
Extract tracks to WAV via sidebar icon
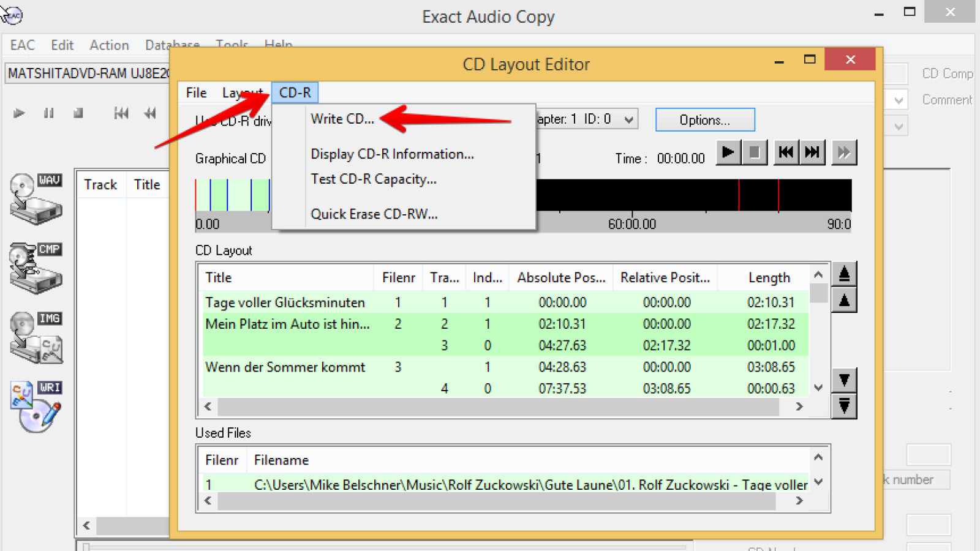(35, 199)
